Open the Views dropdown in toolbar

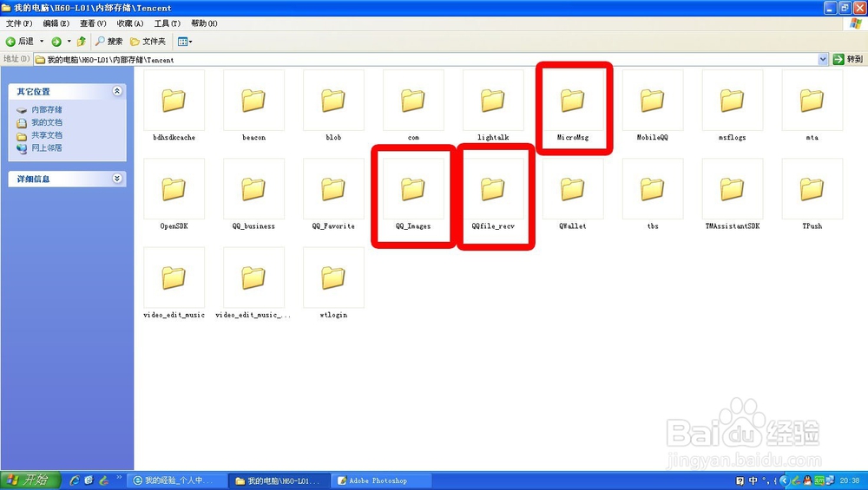(185, 42)
